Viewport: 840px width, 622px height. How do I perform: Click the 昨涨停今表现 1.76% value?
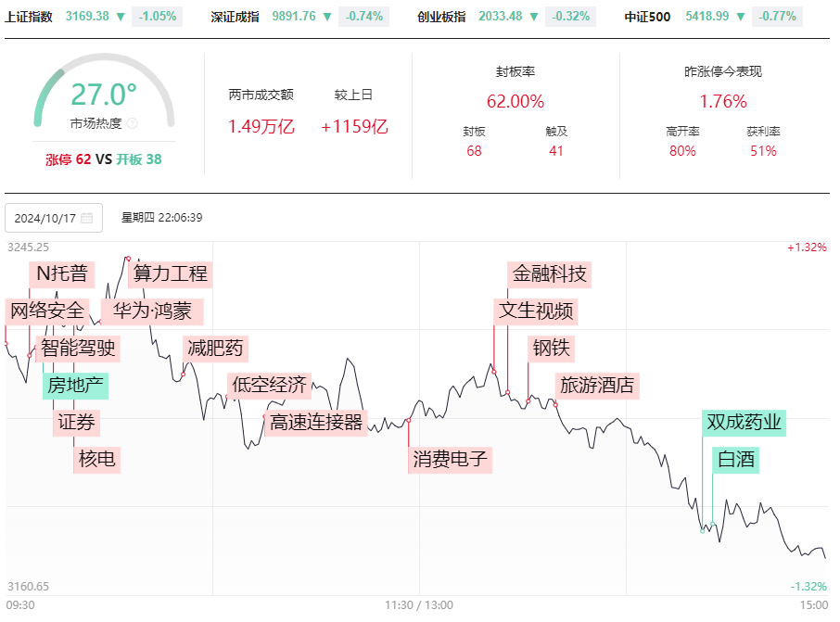722,101
